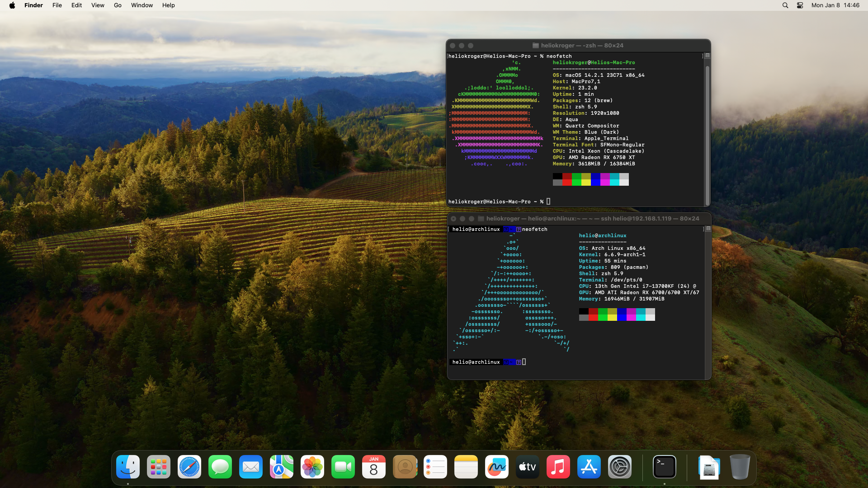Click 'Memory: 3618MiB / 16384MiB' line
The height and width of the screenshot is (488, 868).
pyautogui.click(x=594, y=164)
